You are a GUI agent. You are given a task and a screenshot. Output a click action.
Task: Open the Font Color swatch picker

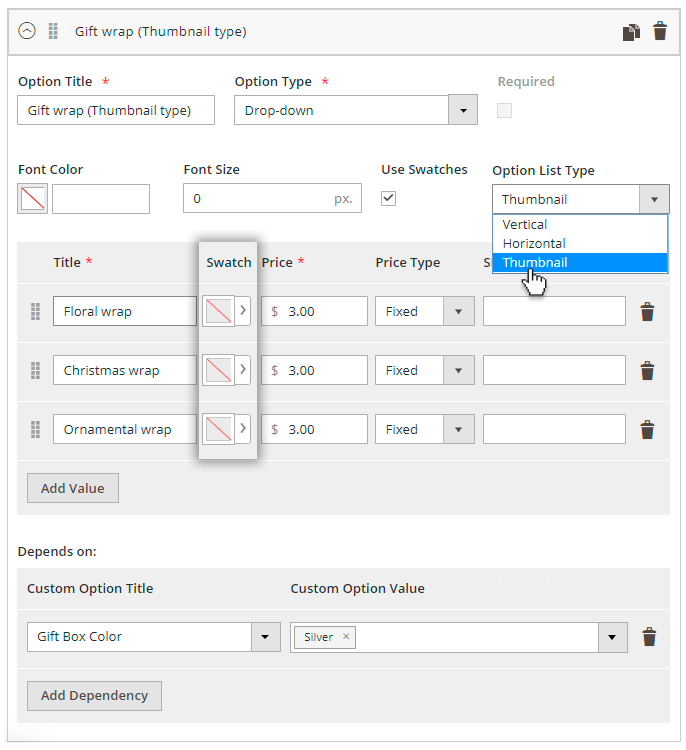click(x=32, y=199)
